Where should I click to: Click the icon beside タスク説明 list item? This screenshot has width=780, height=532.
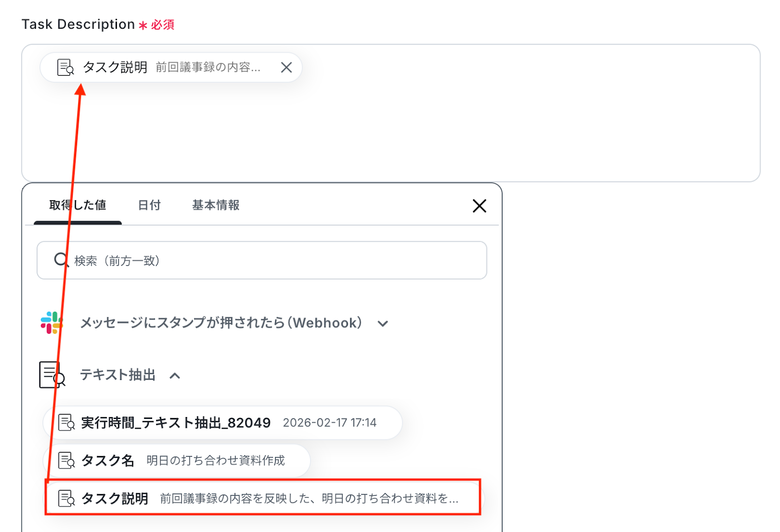[66, 498]
